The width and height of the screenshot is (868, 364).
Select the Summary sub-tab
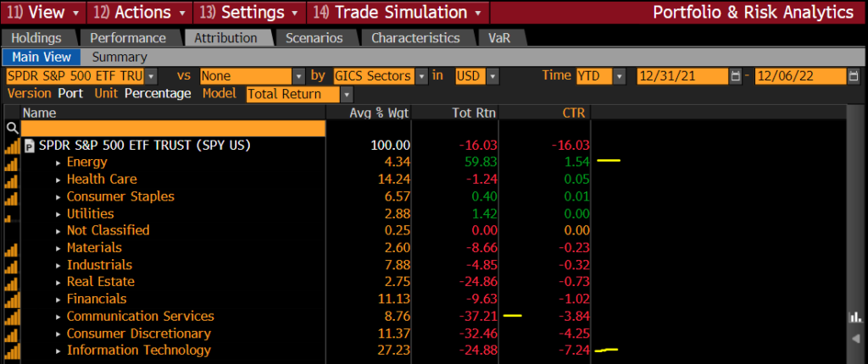(x=120, y=57)
